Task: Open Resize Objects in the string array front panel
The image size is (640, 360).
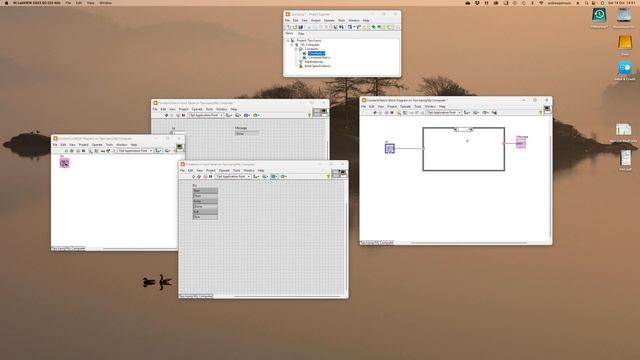Action: pos(274,177)
